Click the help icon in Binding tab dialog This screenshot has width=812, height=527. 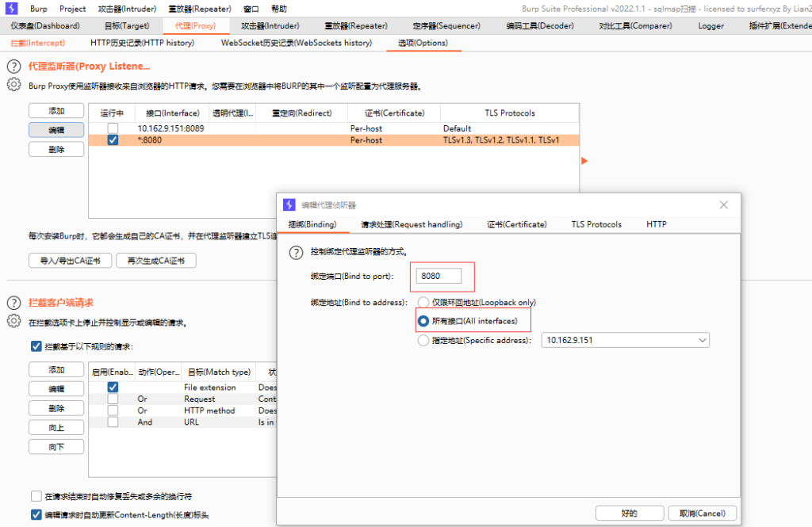coord(296,253)
